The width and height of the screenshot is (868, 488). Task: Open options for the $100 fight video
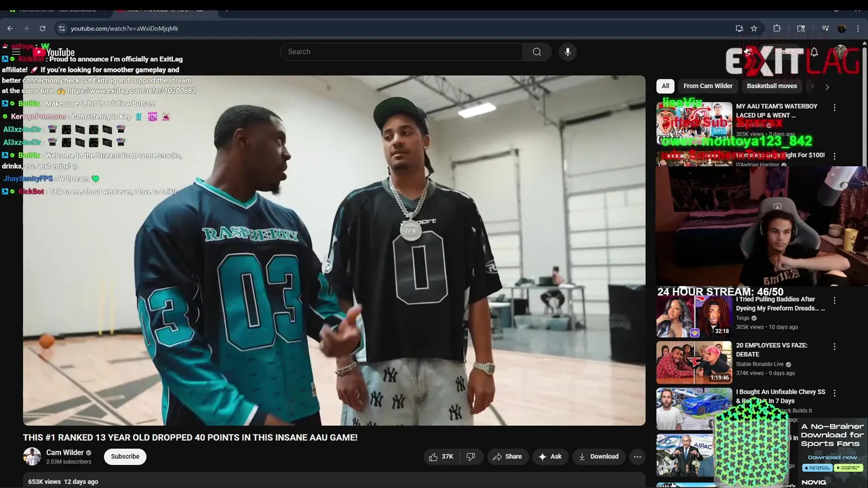pos(835,156)
